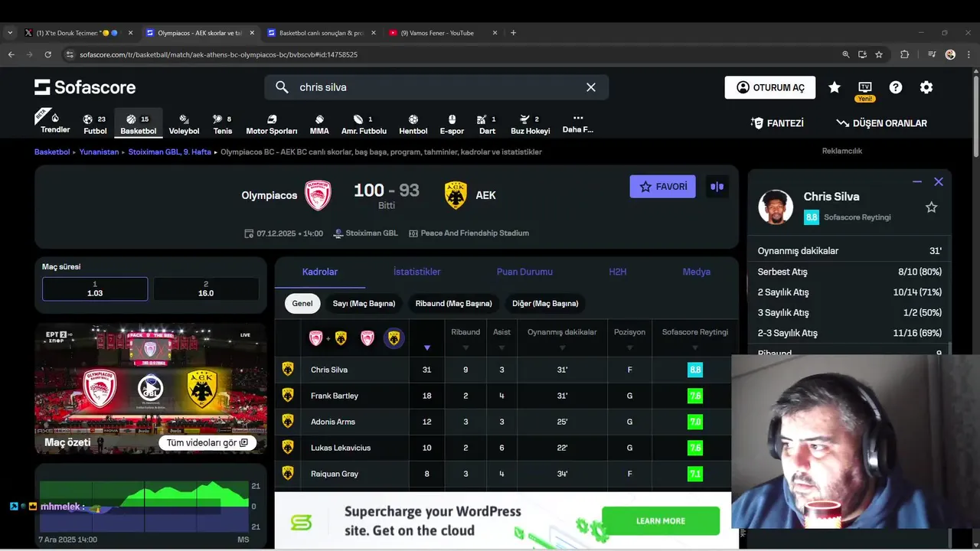Sort table by Sofascore Reytingi

pyautogui.click(x=695, y=338)
